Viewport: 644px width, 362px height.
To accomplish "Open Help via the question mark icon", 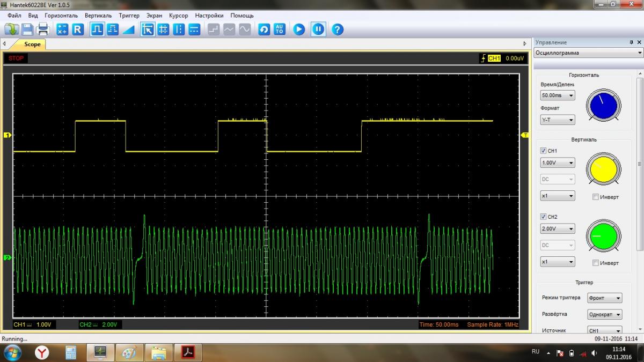I will pos(337,29).
